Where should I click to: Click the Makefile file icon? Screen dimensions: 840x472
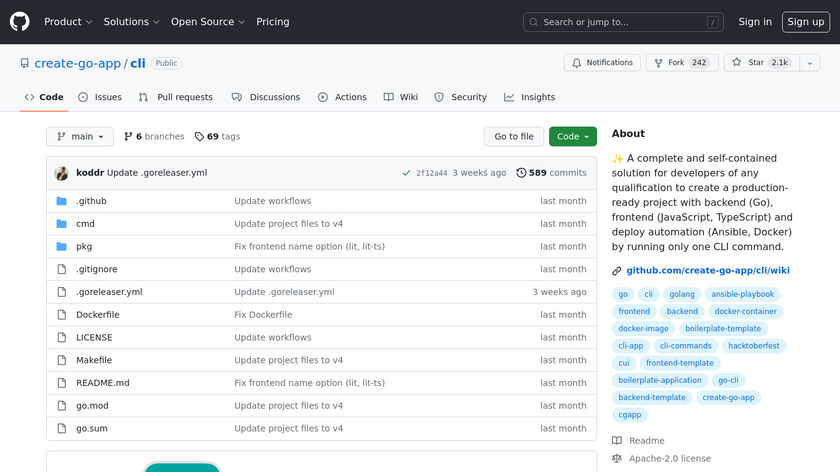(x=62, y=360)
